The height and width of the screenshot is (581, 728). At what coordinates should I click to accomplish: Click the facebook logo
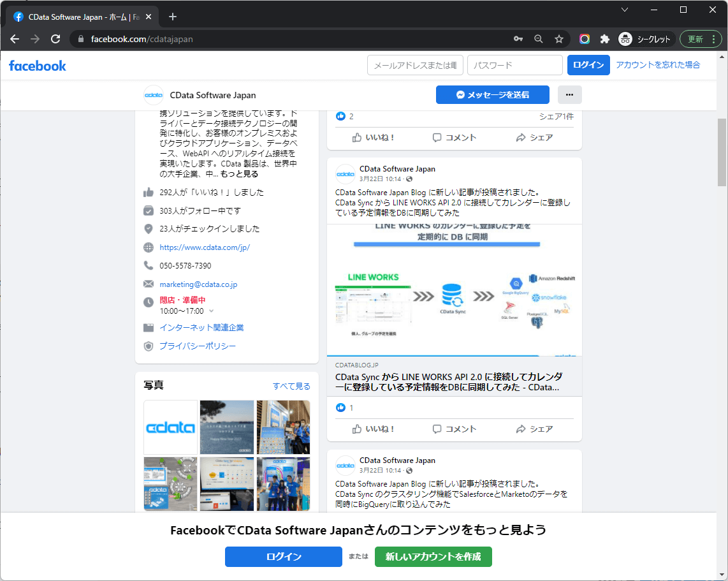coord(38,66)
